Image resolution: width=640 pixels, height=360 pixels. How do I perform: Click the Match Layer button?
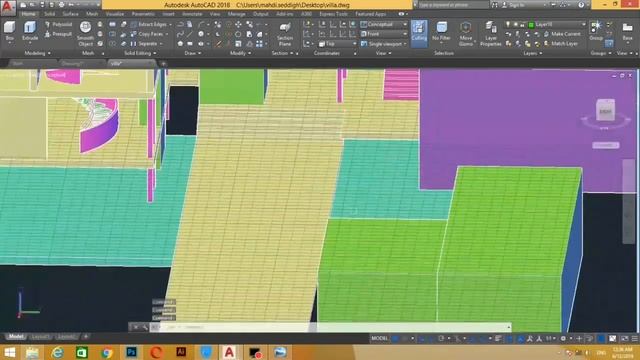coord(561,43)
